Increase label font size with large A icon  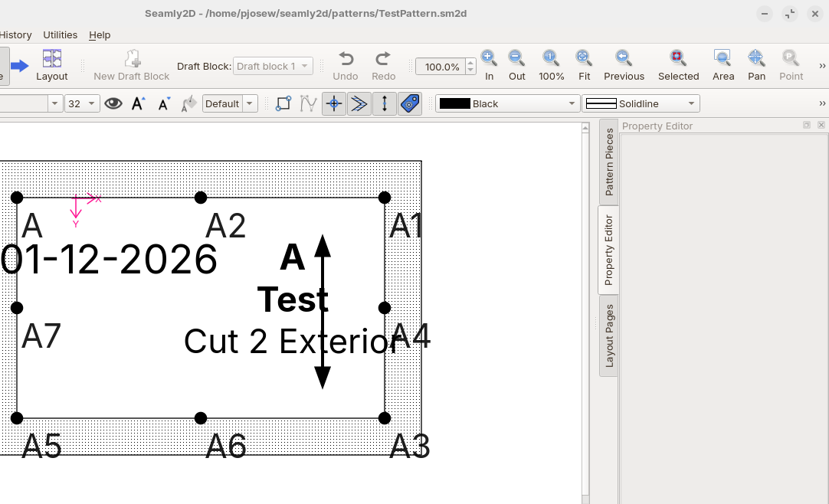coord(138,103)
